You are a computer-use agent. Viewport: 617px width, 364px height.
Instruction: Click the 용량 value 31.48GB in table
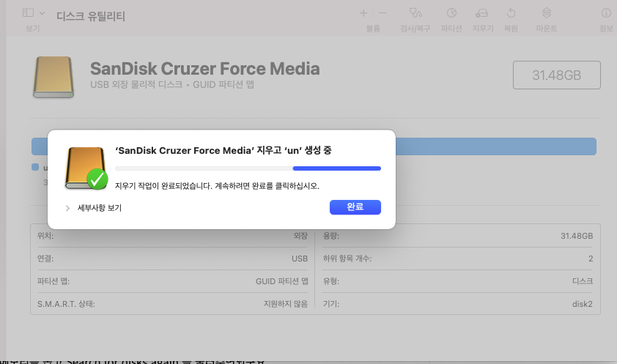[577, 236]
